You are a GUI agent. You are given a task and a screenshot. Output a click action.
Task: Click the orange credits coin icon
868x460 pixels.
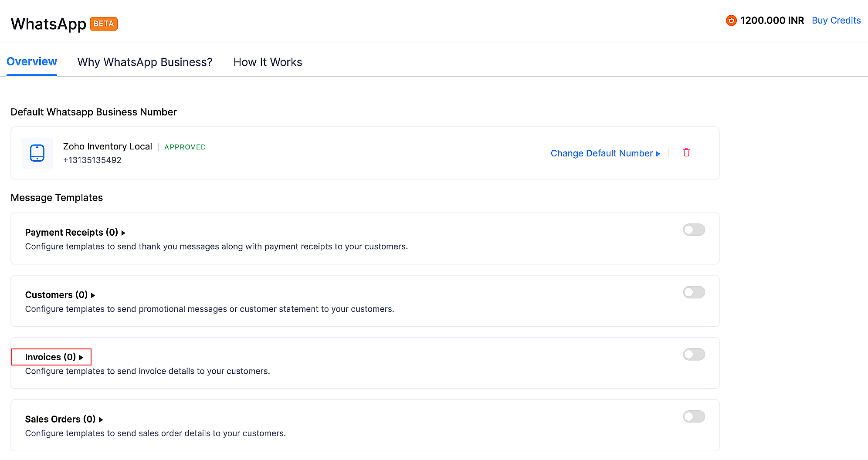point(731,20)
